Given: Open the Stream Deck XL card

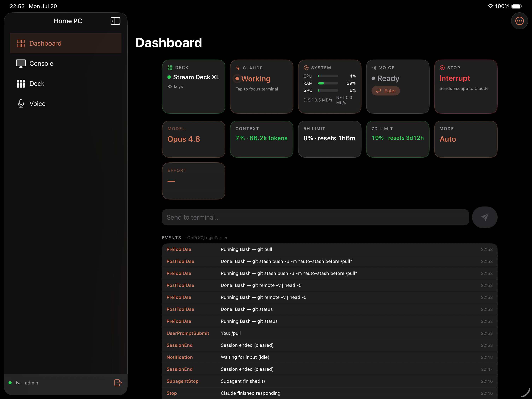Looking at the screenshot, I should pos(194,87).
